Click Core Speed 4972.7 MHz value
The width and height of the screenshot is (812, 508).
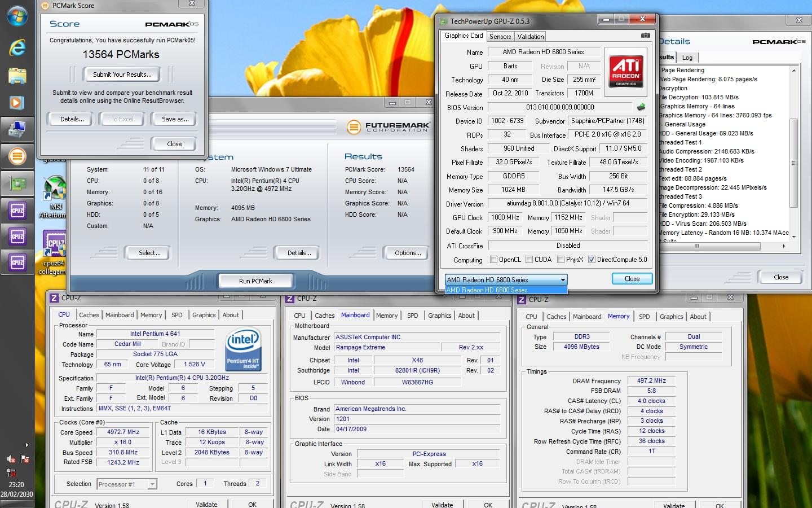(123, 432)
